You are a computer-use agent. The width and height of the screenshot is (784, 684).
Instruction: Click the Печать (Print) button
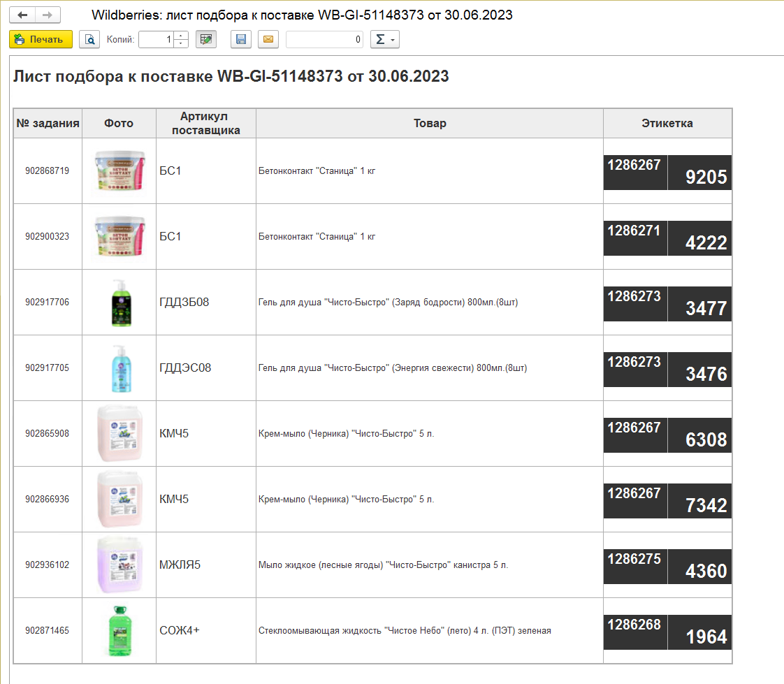[x=41, y=40]
